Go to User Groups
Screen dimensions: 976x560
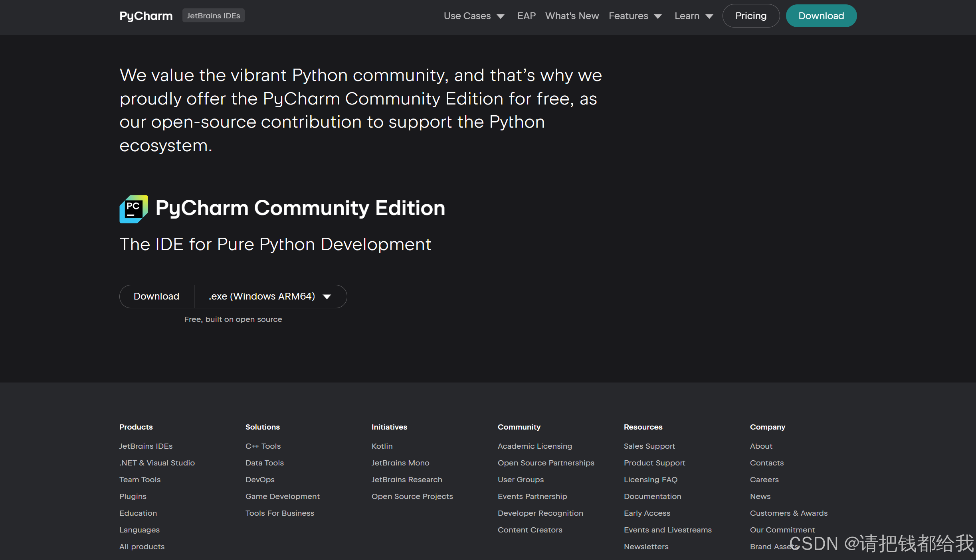tap(521, 479)
